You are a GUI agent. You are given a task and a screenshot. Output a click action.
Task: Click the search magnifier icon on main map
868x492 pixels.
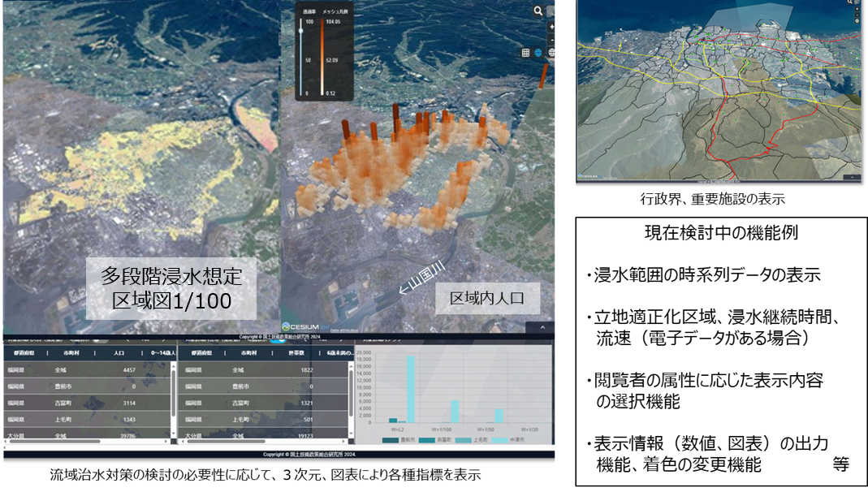(x=538, y=11)
